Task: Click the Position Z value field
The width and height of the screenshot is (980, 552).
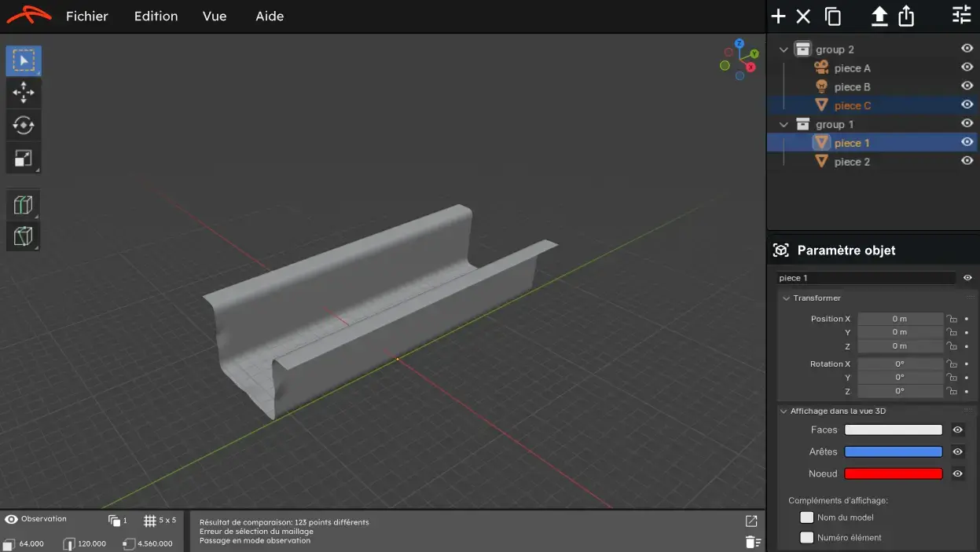Action: (900, 346)
